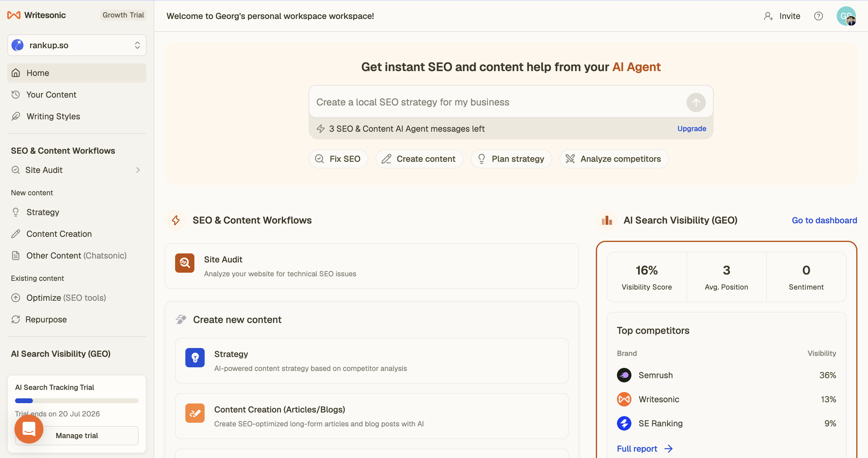Open Content Creation in sidebar
Image resolution: width=868 pixels, height=458 pixels.
(77, 234)
